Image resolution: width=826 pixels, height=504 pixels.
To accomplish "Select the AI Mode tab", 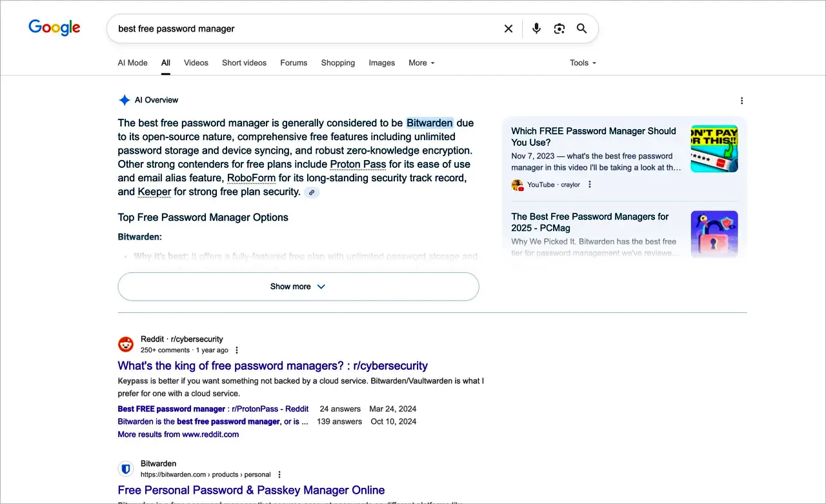I will [x=132, y=63].
